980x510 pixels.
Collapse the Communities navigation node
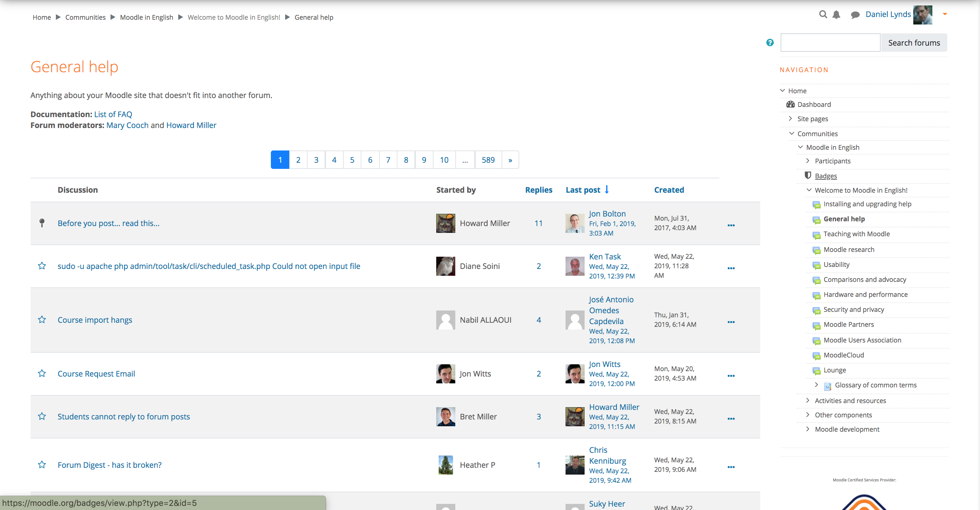[791, 133]
